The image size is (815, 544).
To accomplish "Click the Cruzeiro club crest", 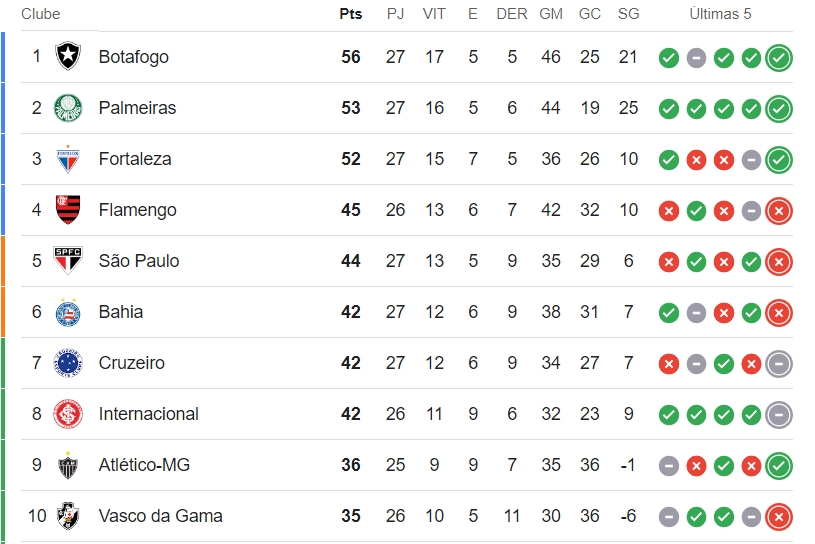I will (x=68, y=363).
